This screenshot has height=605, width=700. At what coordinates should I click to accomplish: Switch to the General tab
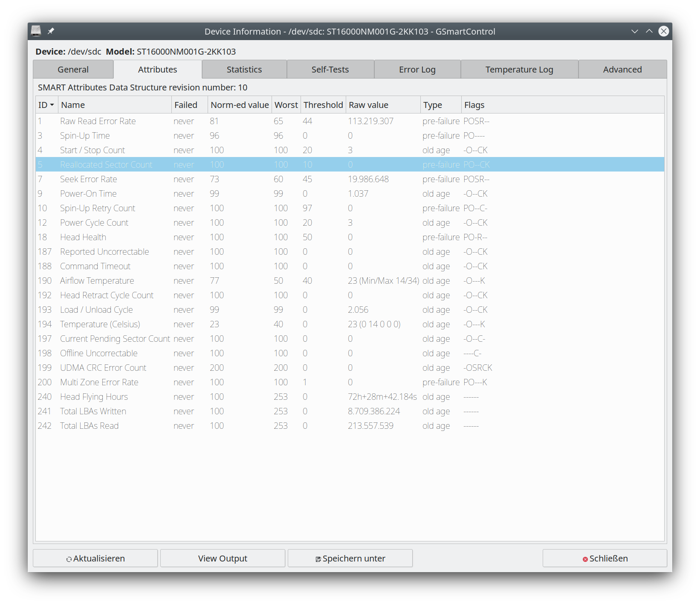73,70
